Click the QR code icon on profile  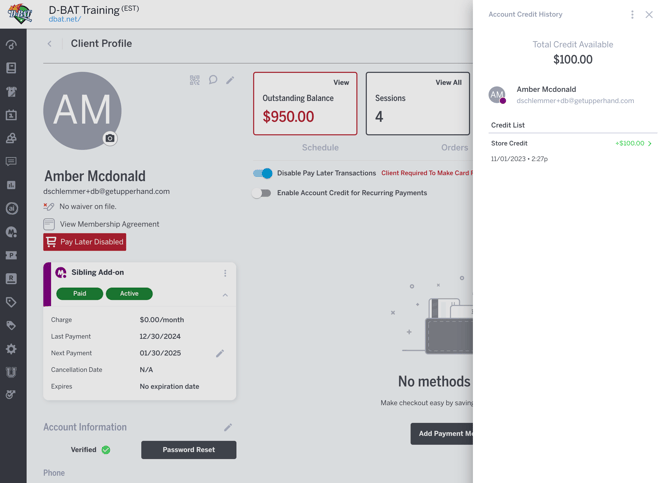195,80
